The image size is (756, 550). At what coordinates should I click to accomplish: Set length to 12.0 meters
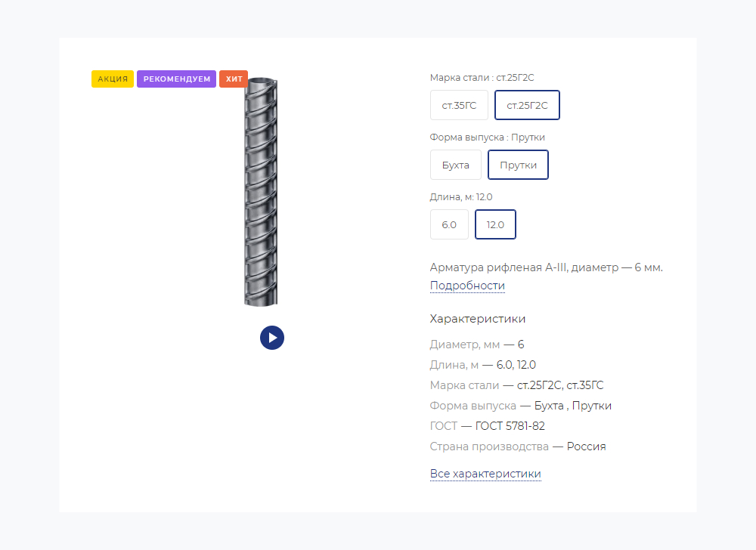495,224
